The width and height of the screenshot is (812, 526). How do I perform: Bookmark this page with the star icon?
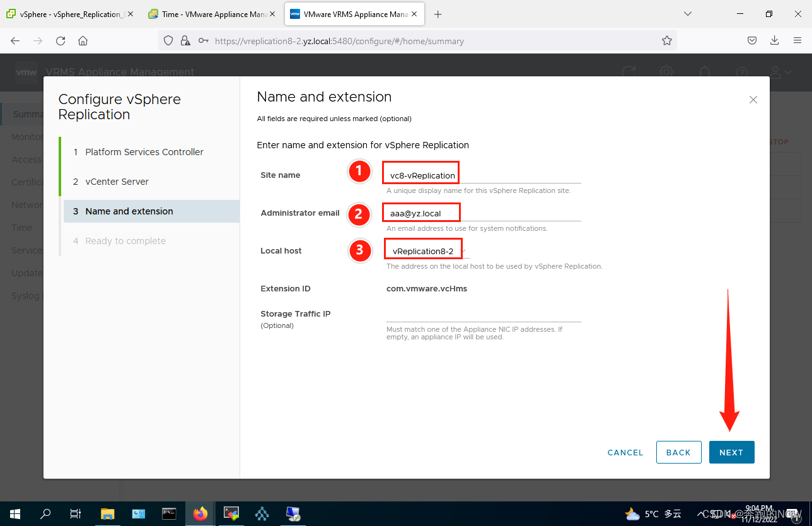pyautogui.click(x=667, y=41)
